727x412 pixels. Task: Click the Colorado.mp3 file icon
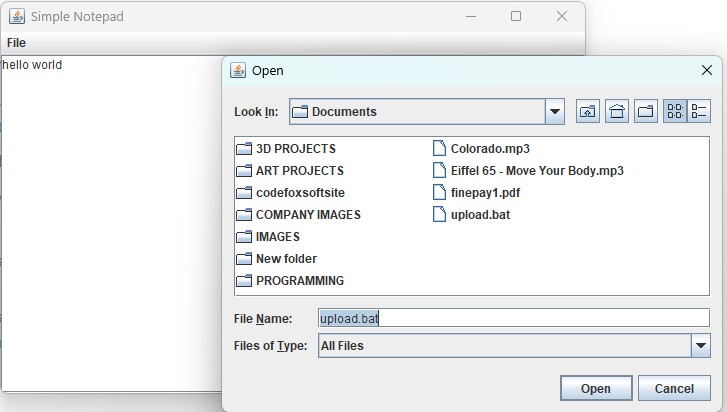click(x=439, y=148)
